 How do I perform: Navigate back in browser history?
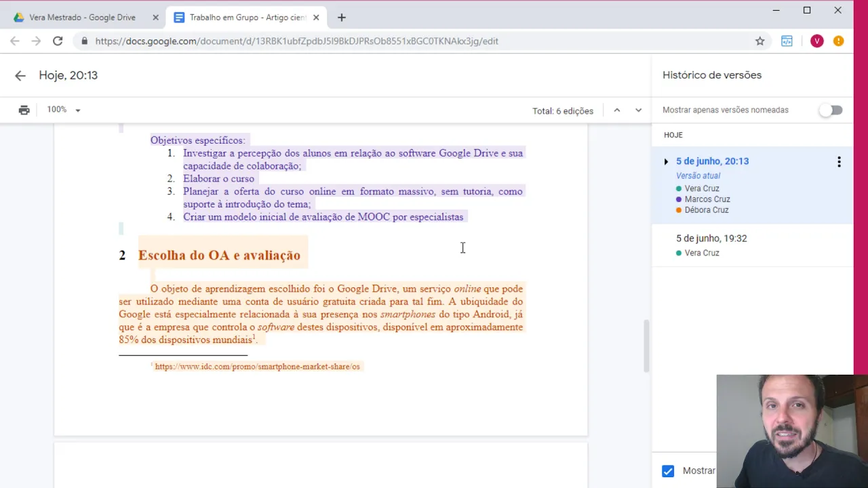15,41
